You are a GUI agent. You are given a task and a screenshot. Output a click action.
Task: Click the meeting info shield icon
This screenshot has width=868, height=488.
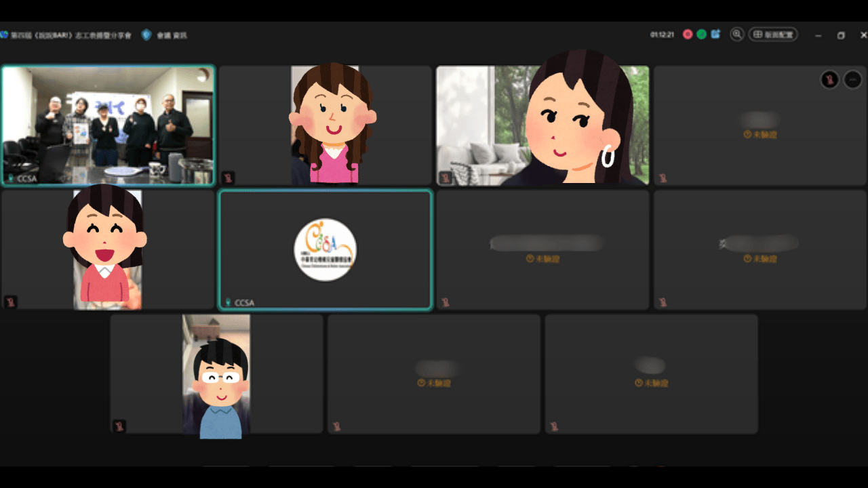pyautogui.click(x=146, y=35)
